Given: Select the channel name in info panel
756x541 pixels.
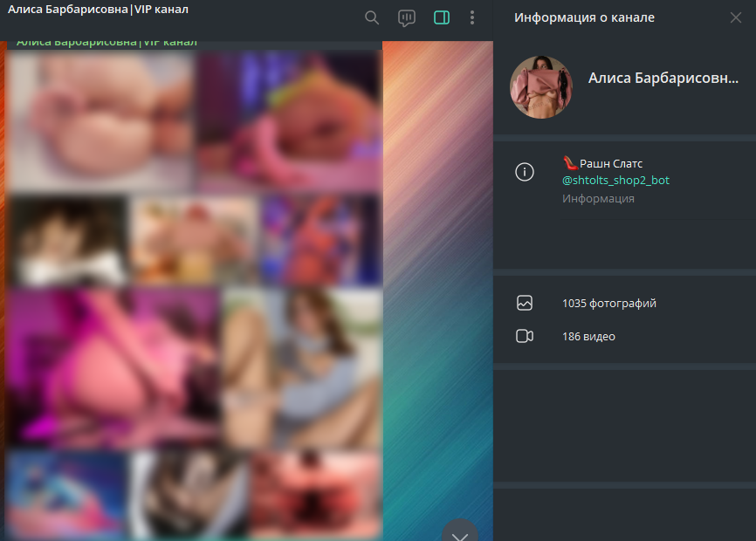Looking at the screenshot, I should [663, 79].
